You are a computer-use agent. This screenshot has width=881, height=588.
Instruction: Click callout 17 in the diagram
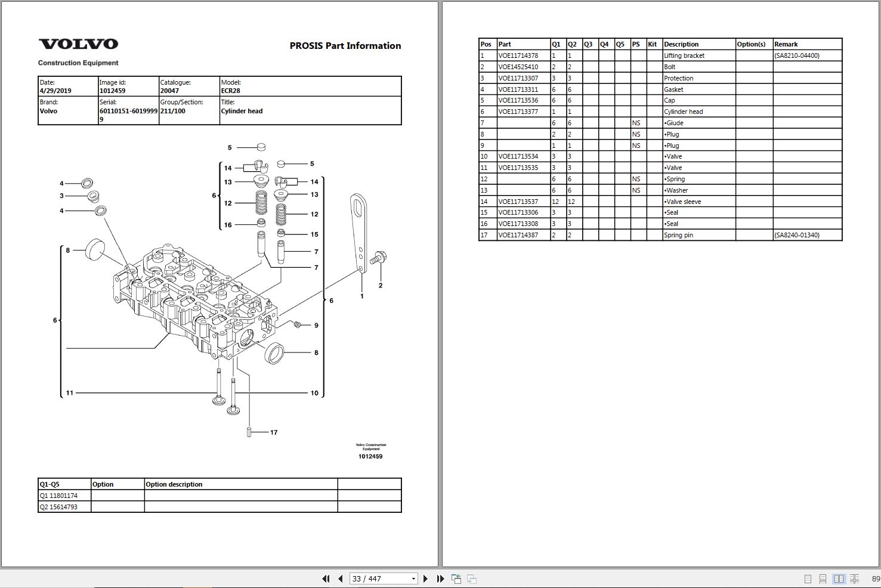coord(274,432)
